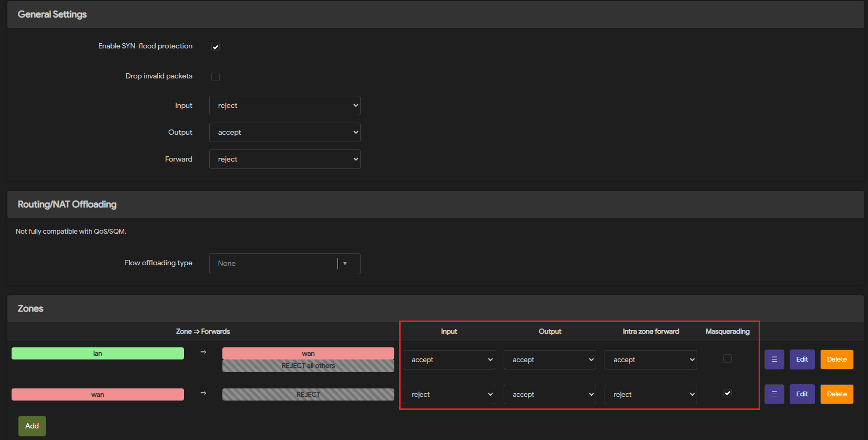
Task: Change wan zone Output policy dropdown
Action: click(x=550, y=394)
